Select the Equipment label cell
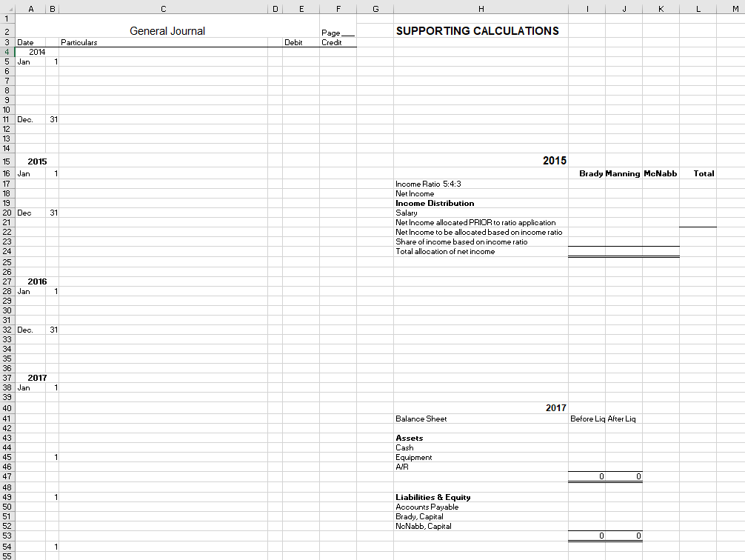 (481, 457)
